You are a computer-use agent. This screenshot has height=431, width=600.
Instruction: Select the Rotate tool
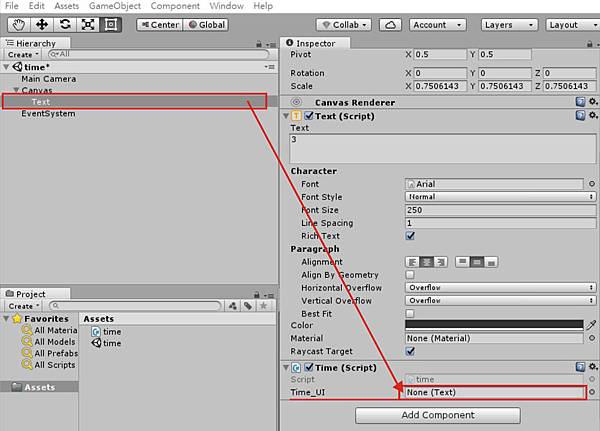[x=65, y=25]
